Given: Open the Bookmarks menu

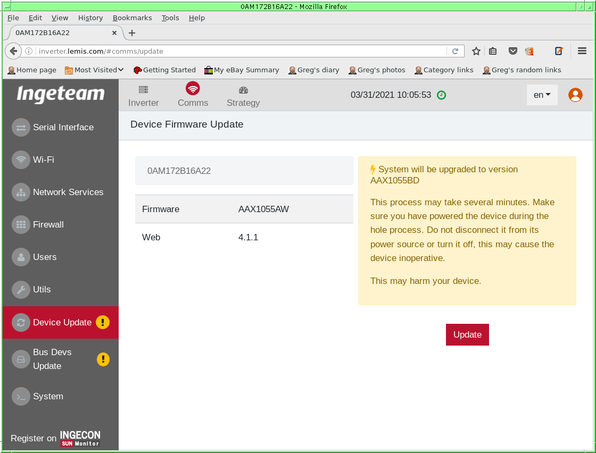Looking at the screenshot, I should [132, 18].
